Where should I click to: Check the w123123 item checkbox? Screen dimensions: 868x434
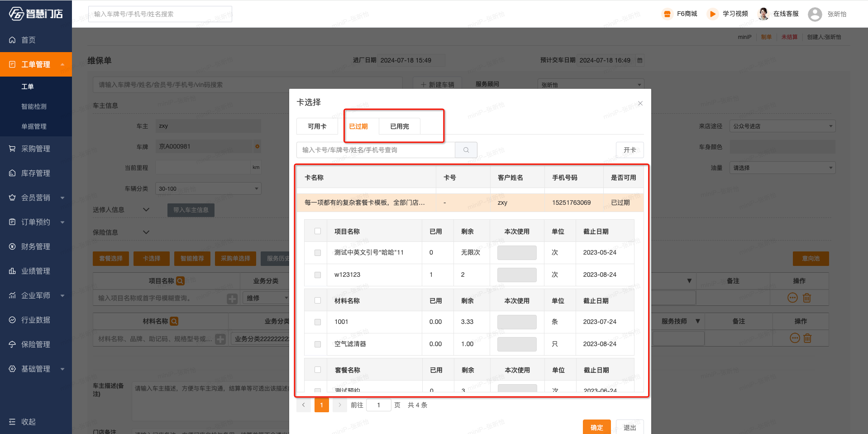tap(318, 275)
